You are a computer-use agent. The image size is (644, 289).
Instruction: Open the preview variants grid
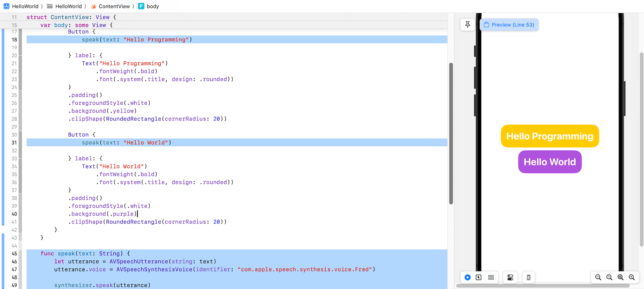tap(491, 277)
